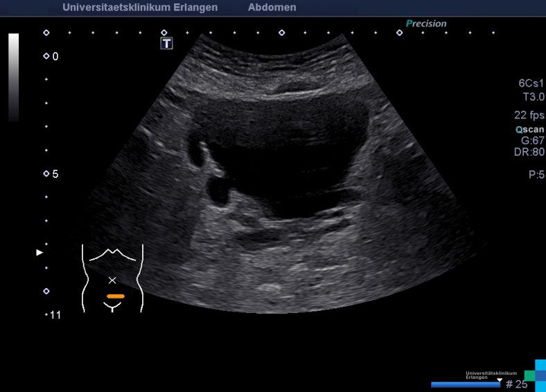Screen dimensions: 546x392
Task: Click the diamond marker at depth 0
Action: click(x=46, y=56)
